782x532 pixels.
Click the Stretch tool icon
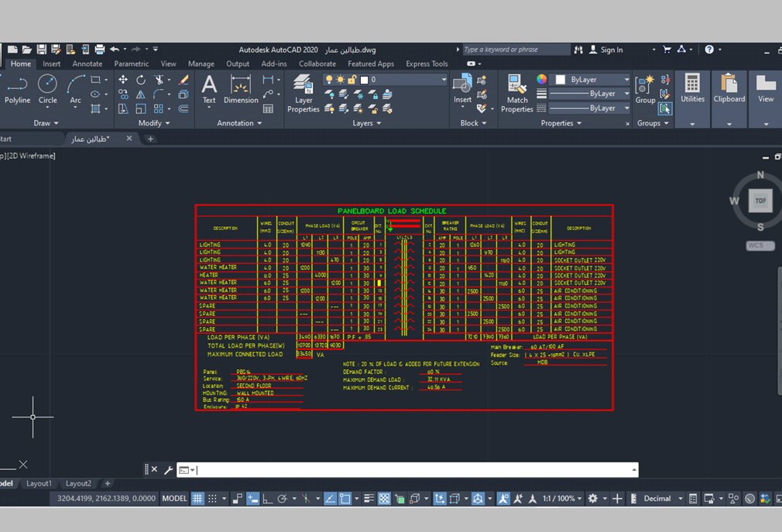[123, 108]
